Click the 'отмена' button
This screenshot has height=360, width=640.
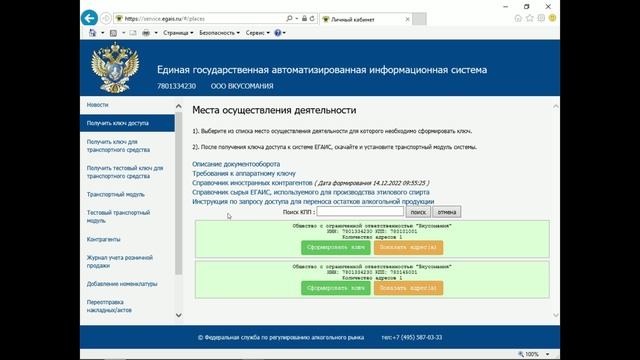pos(447,212)
